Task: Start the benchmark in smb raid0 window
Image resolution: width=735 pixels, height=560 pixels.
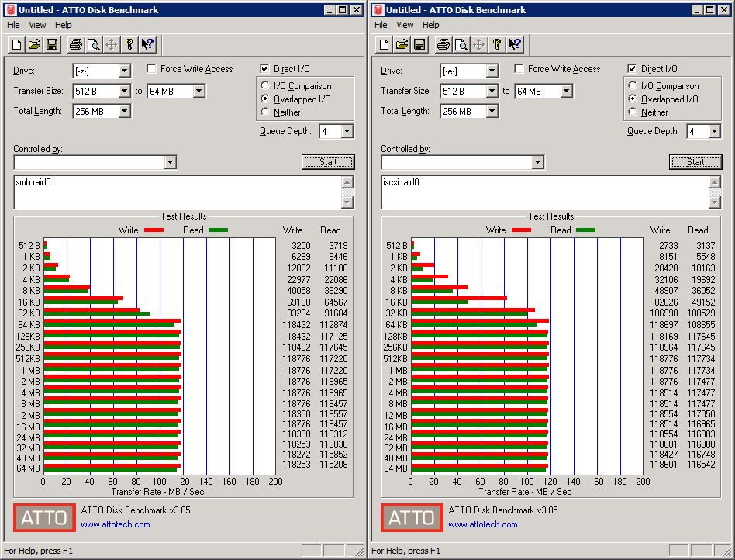Action: coord(328,162)
